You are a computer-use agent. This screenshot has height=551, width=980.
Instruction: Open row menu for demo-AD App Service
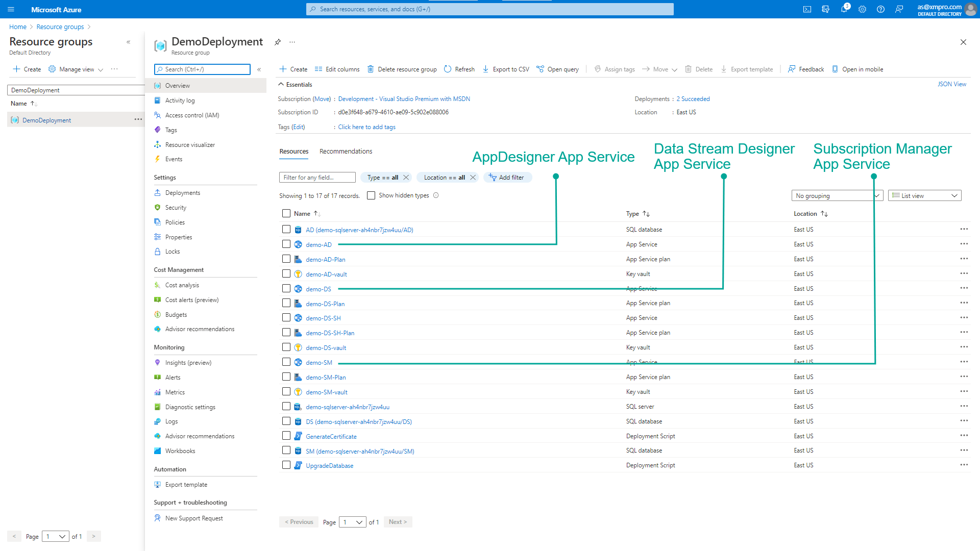tap(964, 244)
